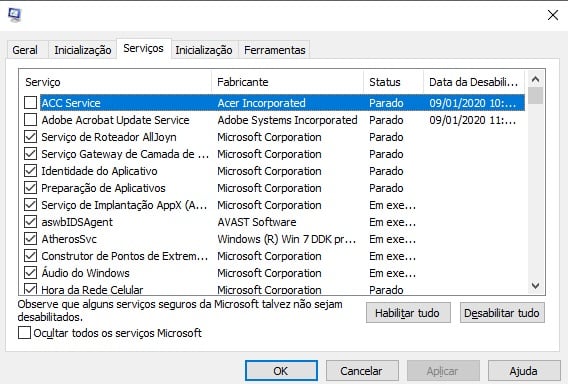Sort by the Fabricante column header
Screen dimensions: 568x384
coord(287,82)
